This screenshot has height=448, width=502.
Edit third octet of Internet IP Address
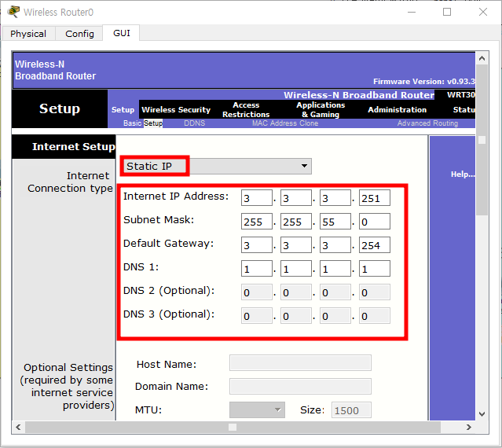[x=335, y=198]
